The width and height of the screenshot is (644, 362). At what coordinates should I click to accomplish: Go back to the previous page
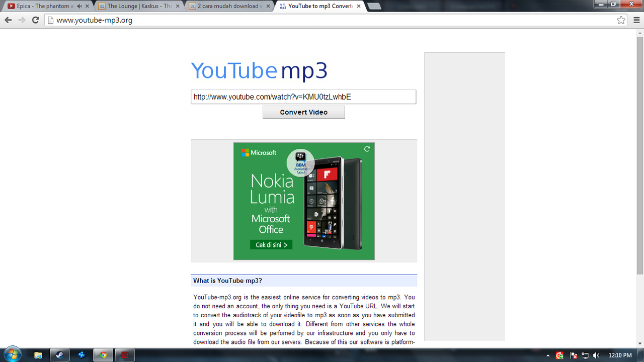point(8,20)
